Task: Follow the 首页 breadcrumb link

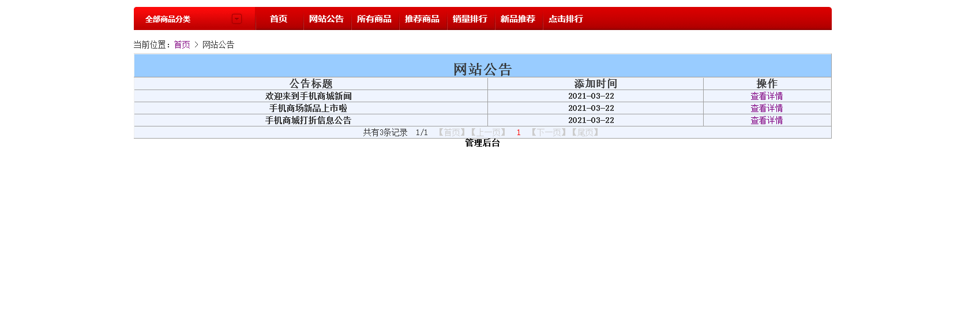Action: [x=182, y=44]
